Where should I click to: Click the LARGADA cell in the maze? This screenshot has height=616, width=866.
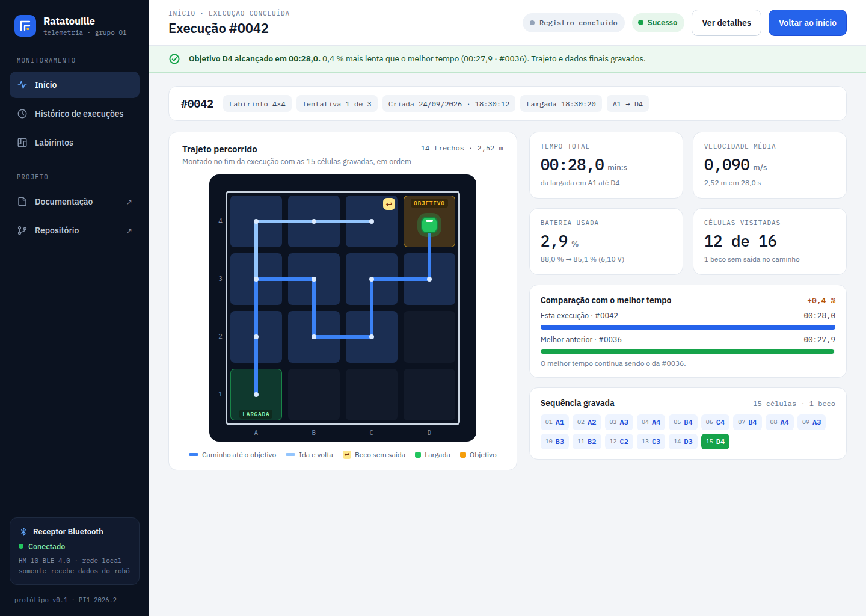pos(256,395)
